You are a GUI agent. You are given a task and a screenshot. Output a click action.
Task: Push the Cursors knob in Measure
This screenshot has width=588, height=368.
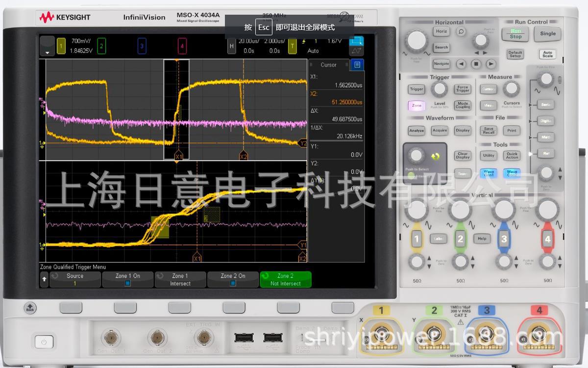512,89
